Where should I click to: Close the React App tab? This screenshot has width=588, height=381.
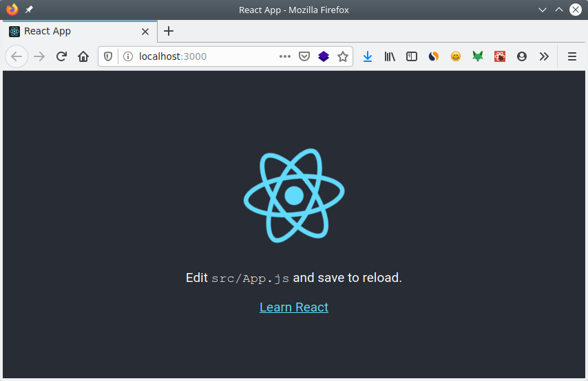click(x=145, y=32)
